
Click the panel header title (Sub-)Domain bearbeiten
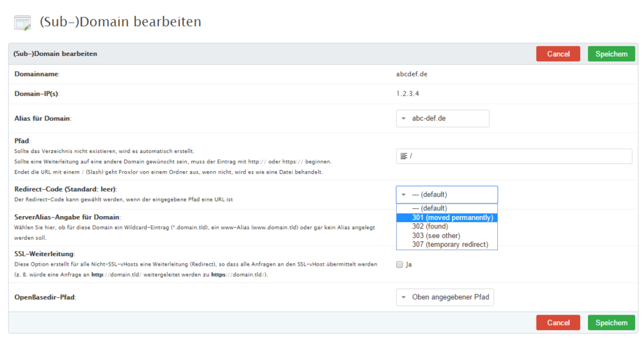tap(55, 54)
